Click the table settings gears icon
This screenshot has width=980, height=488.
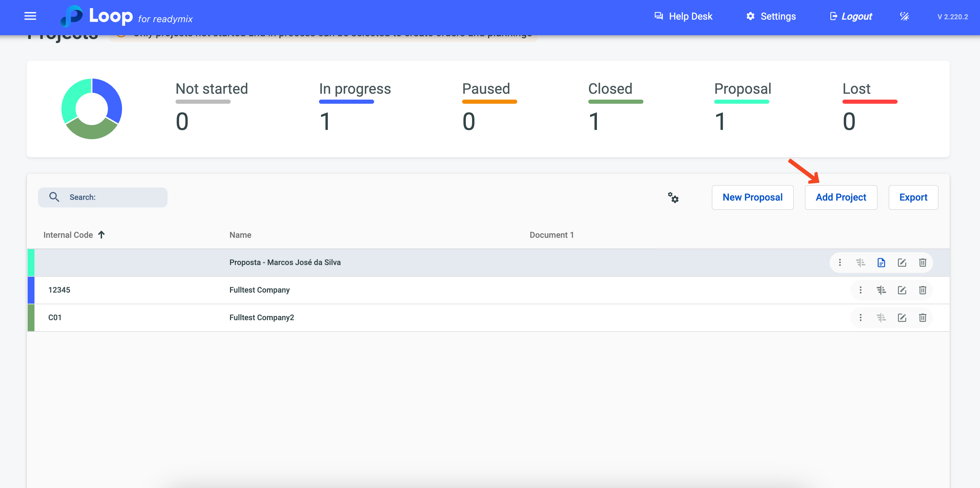tap(673, 197)
